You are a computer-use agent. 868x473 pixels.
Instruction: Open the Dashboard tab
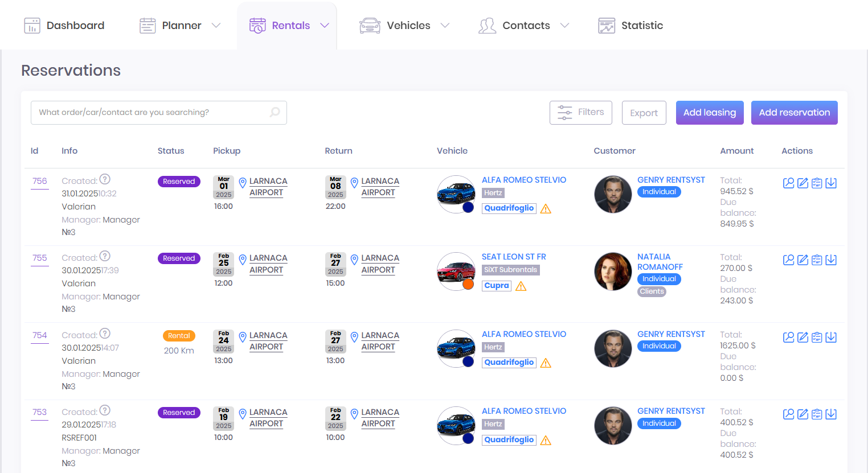point(64,26)
